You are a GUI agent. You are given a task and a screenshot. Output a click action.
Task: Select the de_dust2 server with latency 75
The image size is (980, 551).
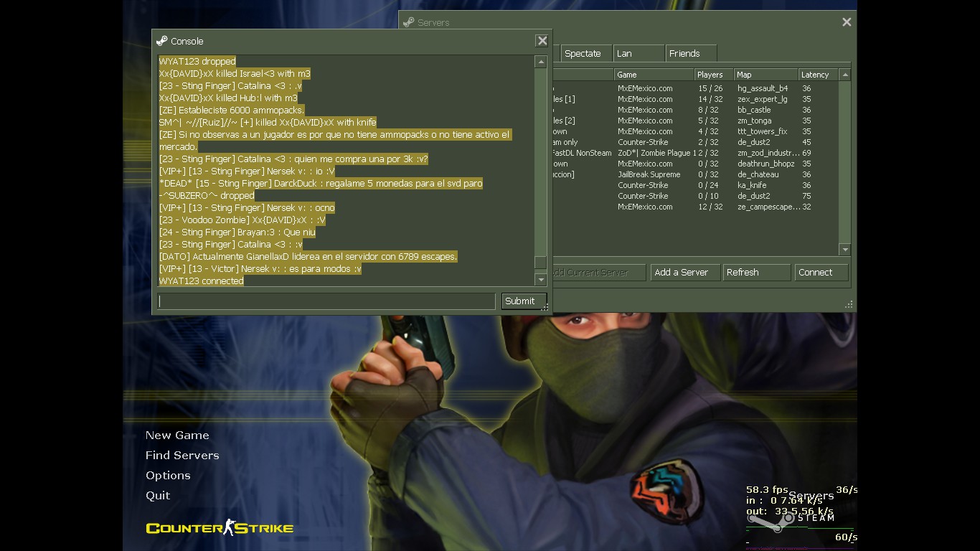tap(694, 196)
